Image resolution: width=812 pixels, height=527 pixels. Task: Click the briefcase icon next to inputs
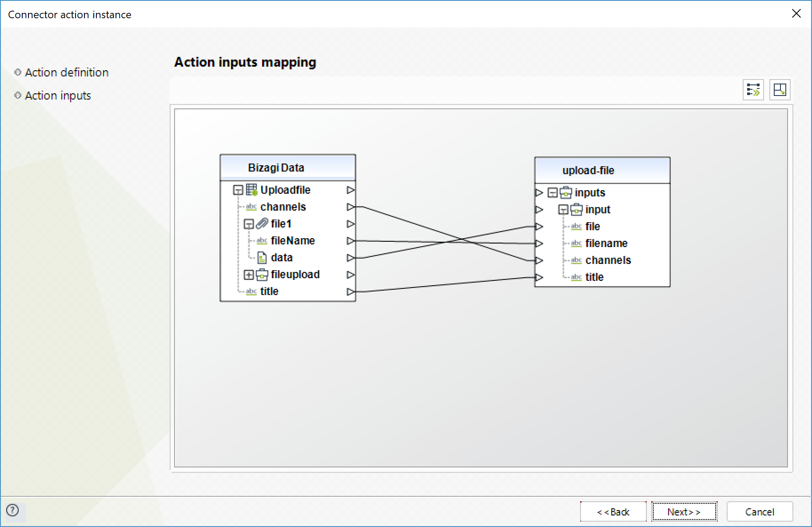[x=566, y=193]
